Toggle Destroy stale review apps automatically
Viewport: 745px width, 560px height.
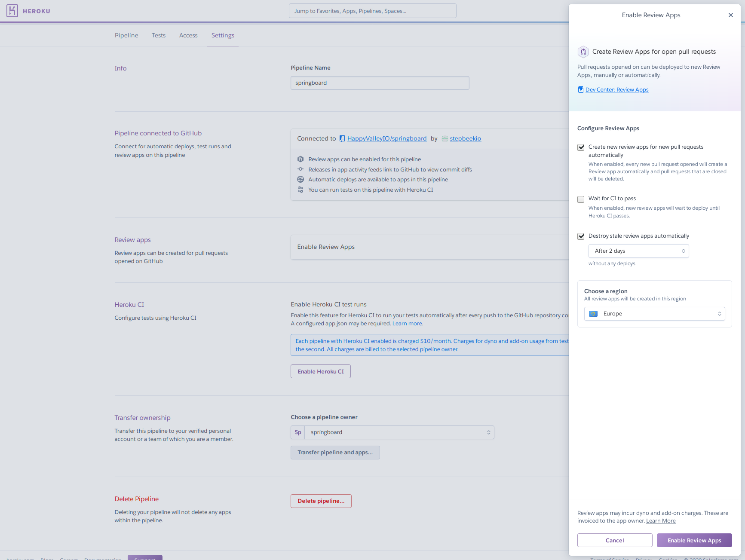pos(581,236)
